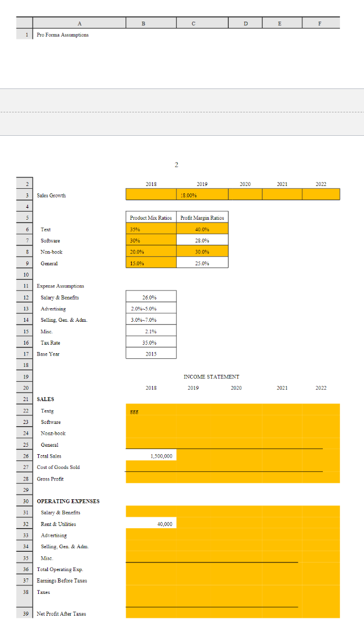Viewport: 364px width, 631px height.
Task: Select the 35% Text product mix cell
Action: pyautogui.click(x=151, y=229)
